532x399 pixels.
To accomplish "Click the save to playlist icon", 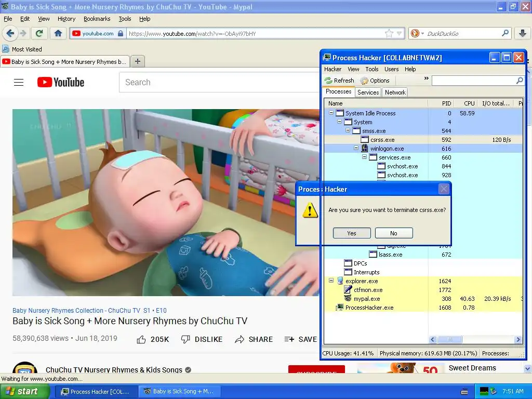I will click(289, 339).
